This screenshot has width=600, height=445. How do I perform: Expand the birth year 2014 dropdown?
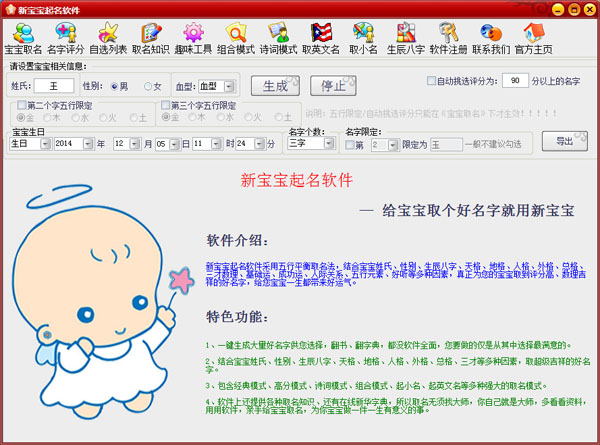88,144
